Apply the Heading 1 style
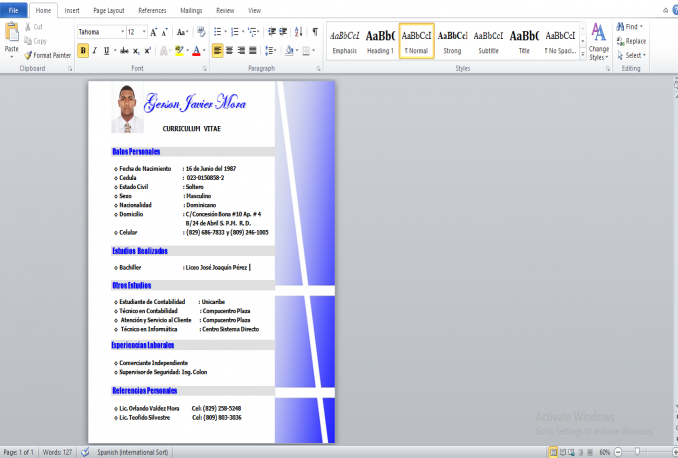 [380, 40]
